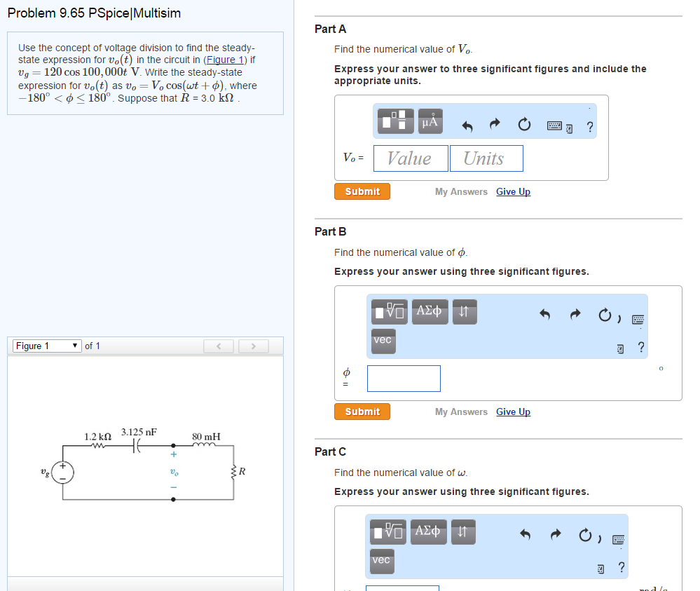Viewport: 700px width, 591px height.
Task: Select the vec notation icon in Part B
Action: point(383,341)
